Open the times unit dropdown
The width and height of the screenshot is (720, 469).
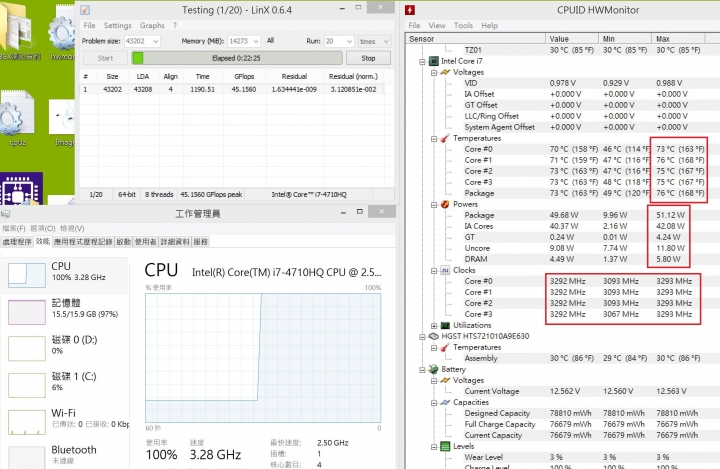coord(386,41)
